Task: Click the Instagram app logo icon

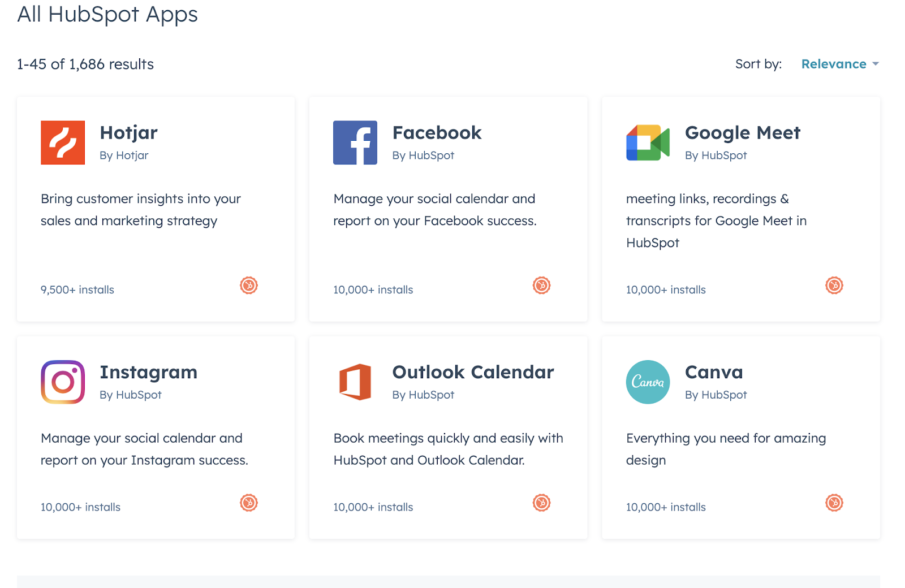Action: pyautogui.click(x=63, y=382)
